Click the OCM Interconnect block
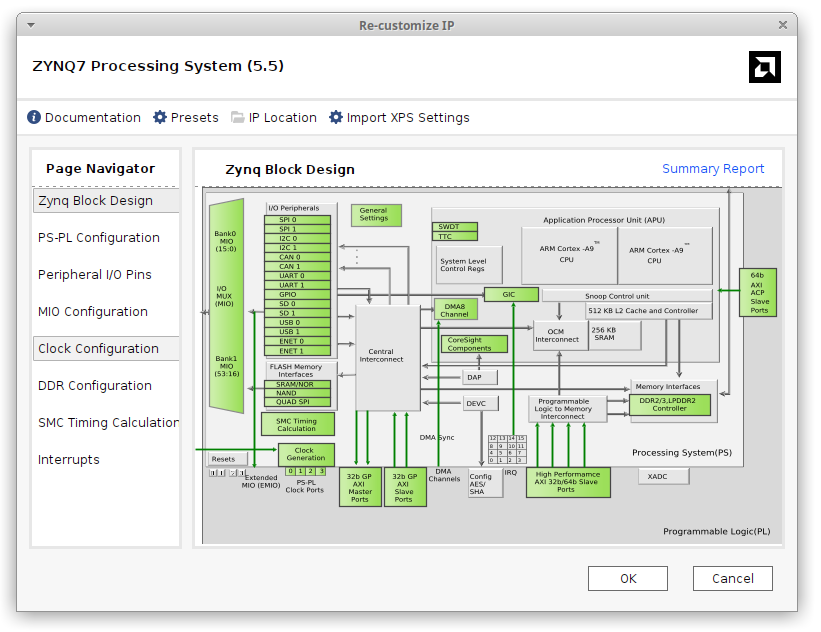821x632 pixels. pyautogui.click(x=560, y=336)
